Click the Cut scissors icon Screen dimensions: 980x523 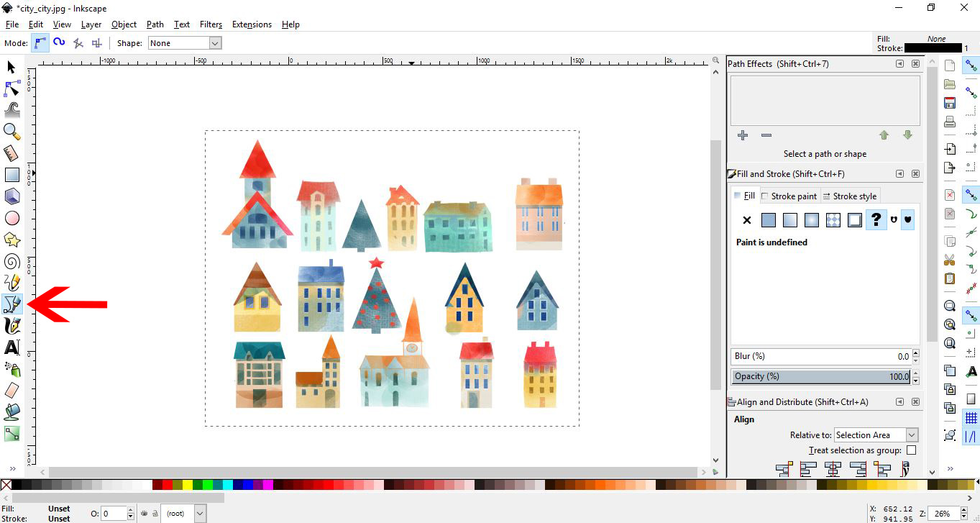(950, 260)
